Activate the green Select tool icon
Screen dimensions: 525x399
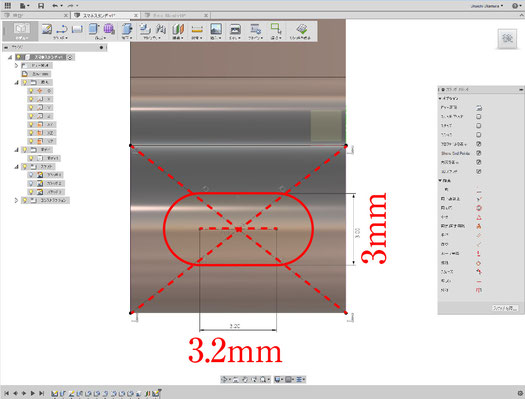tap(276, 29)
